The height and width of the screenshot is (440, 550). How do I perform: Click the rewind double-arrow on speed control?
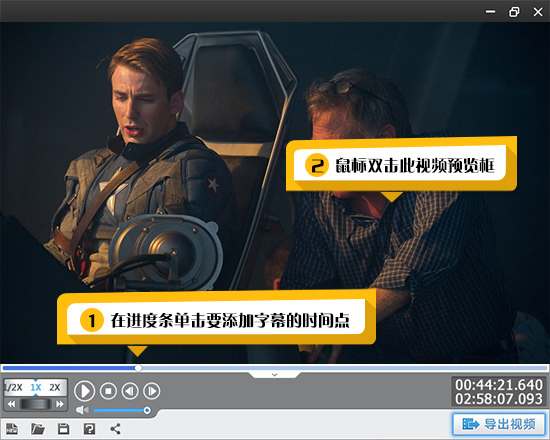11,404
